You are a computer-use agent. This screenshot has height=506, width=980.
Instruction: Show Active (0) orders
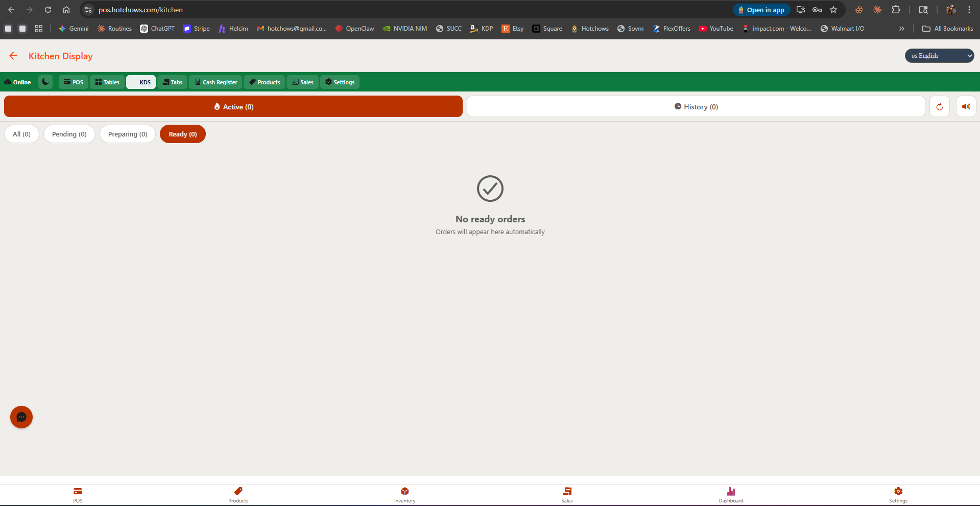233,106
